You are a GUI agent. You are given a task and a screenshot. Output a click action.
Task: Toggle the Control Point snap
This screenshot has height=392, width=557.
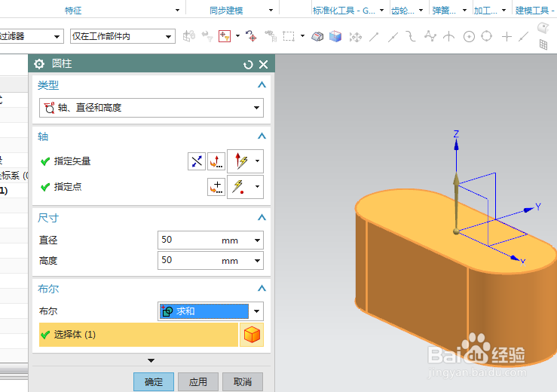click(x=411, y=36)
